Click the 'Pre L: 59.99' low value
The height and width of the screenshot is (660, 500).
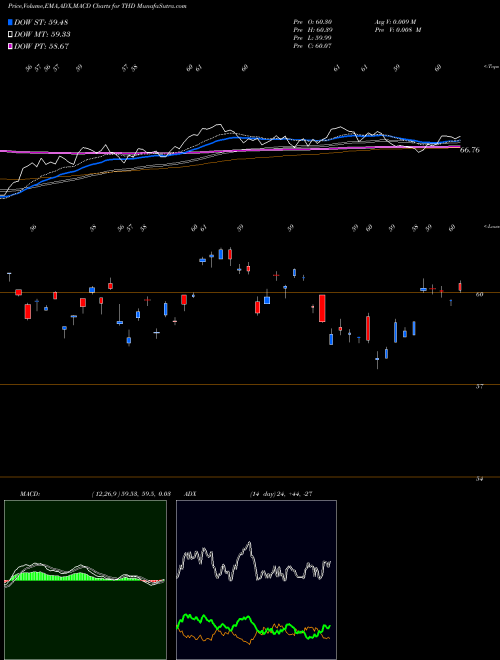pyautogui.click(x=313, y=38)
